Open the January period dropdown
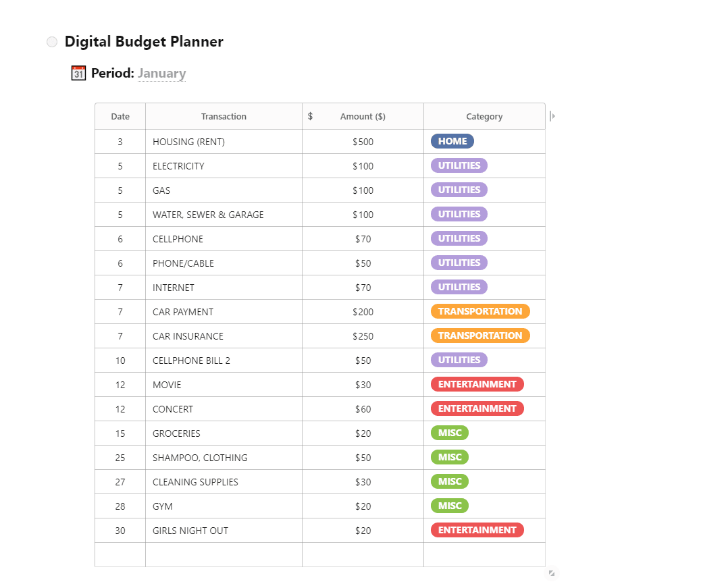The image size is (728, 588). (161, 74)
